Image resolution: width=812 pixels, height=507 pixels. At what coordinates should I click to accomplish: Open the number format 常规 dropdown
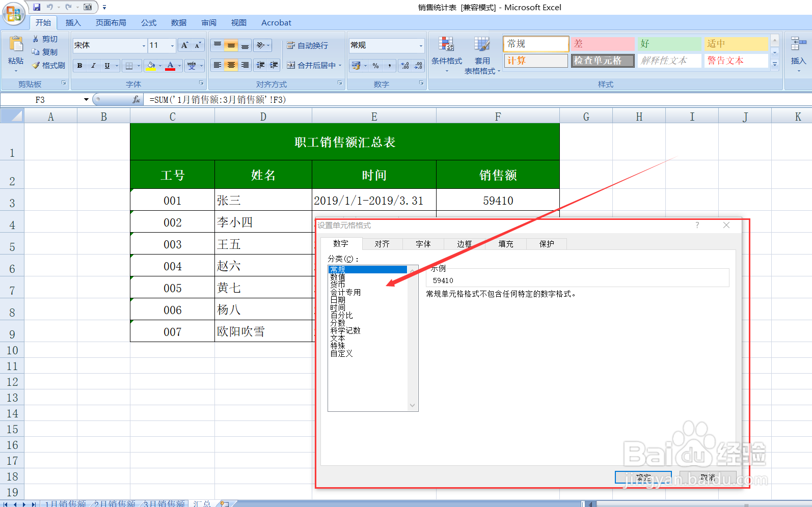[x=421, y=45]
